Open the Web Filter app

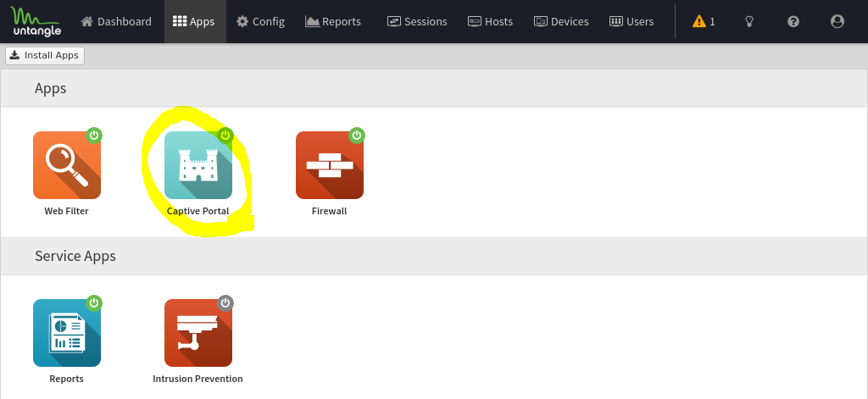pyautogui.click(x=67, y=165)
